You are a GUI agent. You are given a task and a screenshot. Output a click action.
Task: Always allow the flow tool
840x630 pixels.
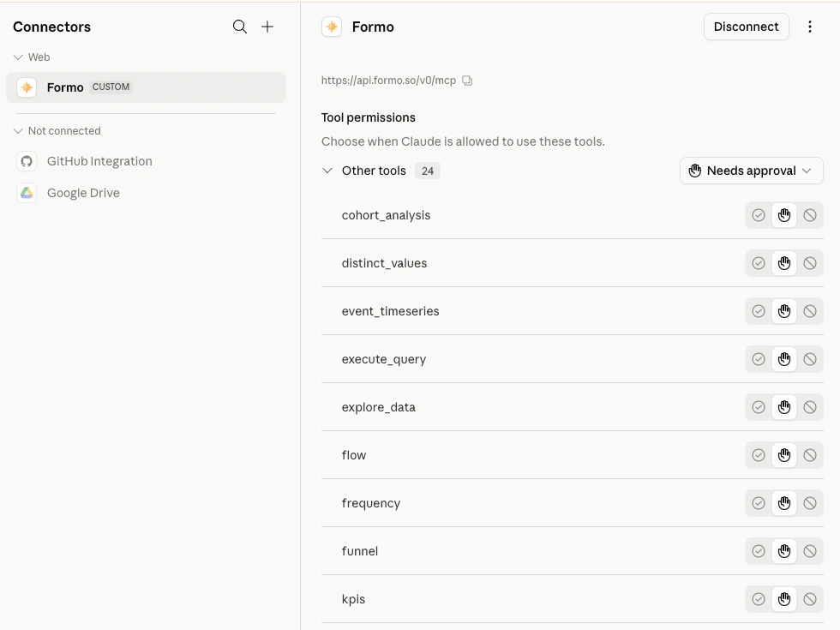click(x=758, y=455)
